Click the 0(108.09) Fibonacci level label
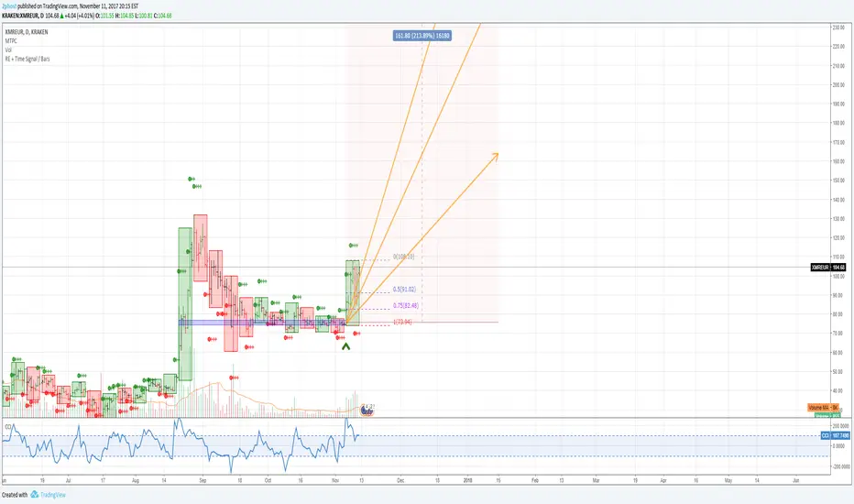The width and height of the screenshot is (854, 504). [x=403, y=256]
